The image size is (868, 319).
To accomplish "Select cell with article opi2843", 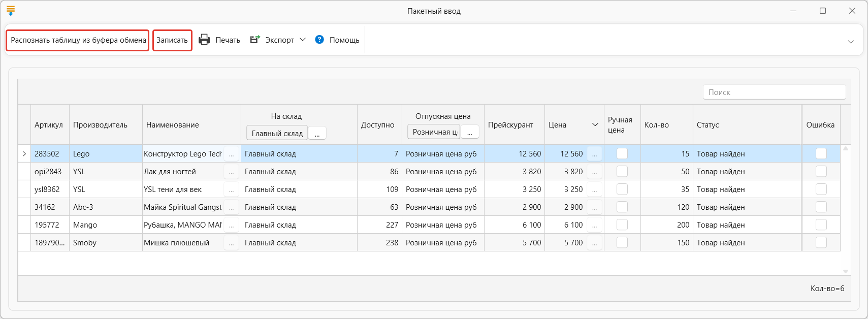I will 50,171.
